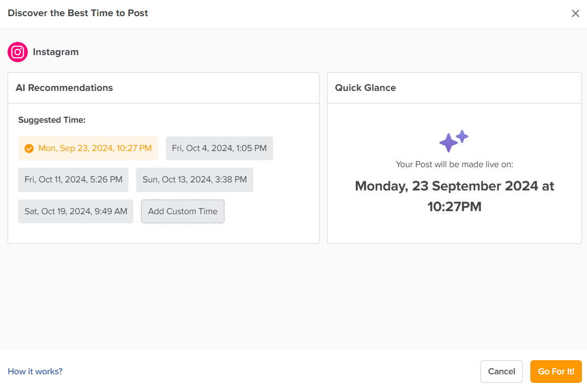Select Mon, Sep 23, 2024, 10:27 PM slot
Screen dimensions: 587x392
point(88,148)
